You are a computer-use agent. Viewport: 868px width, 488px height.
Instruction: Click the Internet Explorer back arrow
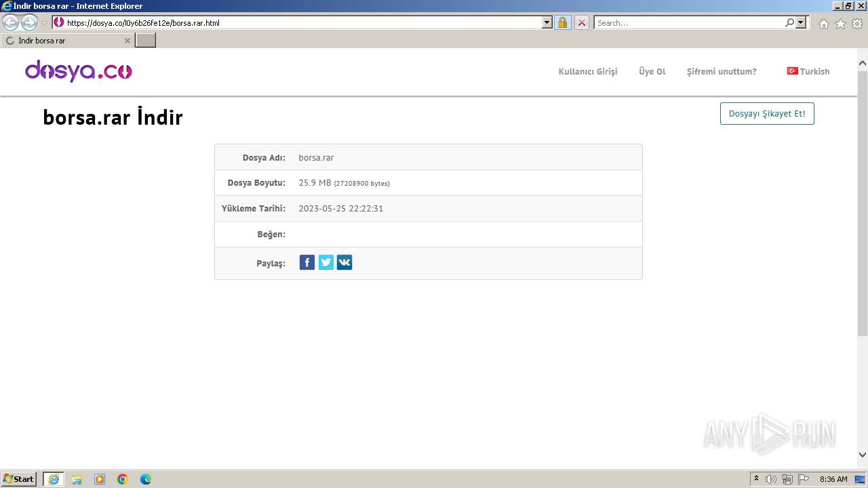coord(11,23)
